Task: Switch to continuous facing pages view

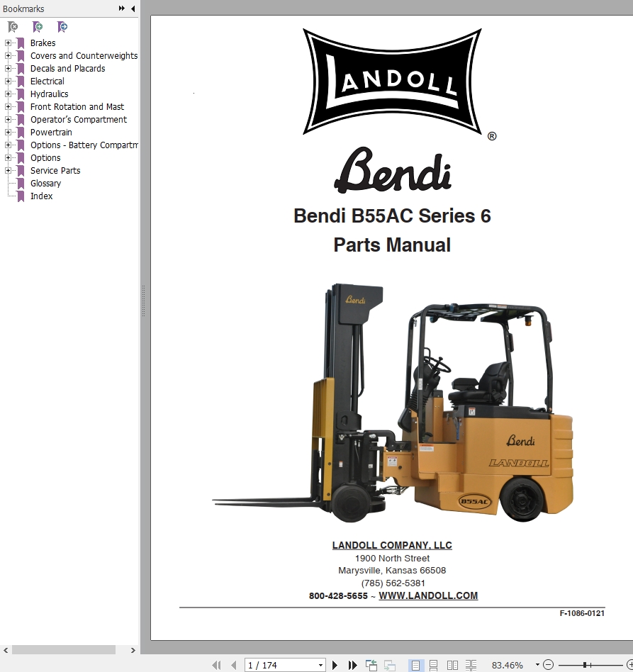Action: pyautogui.click(x=471, y=665)
